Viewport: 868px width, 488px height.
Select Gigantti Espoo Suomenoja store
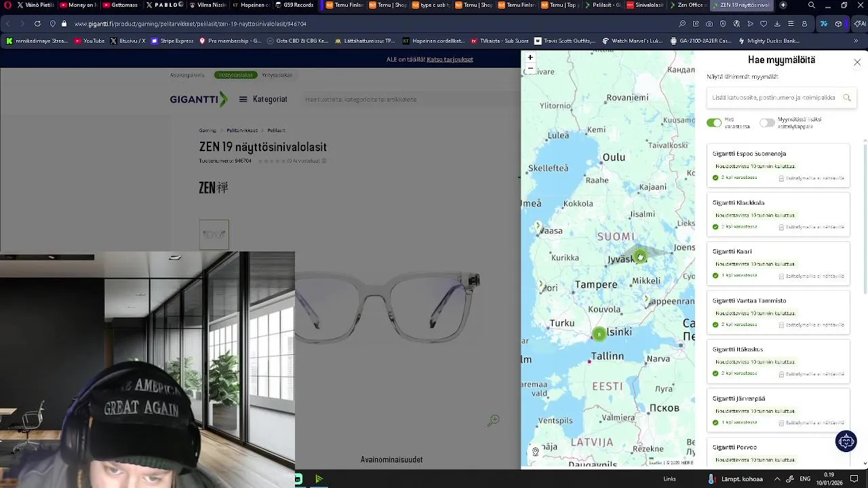tap(778, 165)
